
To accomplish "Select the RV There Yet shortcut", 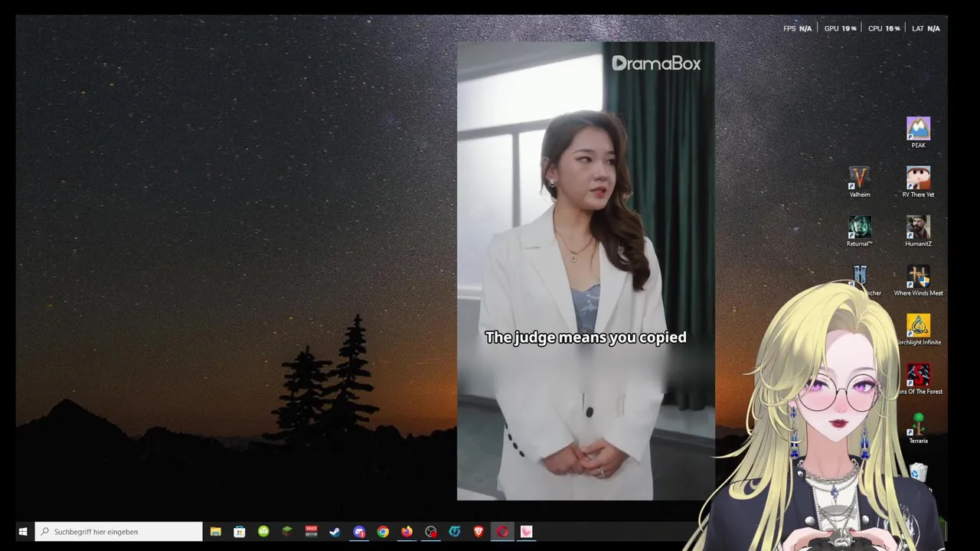I will pos(918,182).
